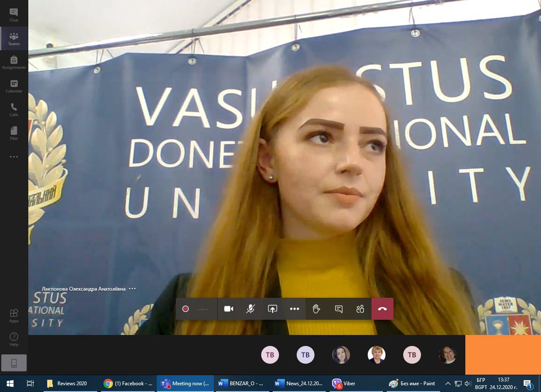Expand hidden system tray icons
541x392 pixels.
click(x=448, y=384)
